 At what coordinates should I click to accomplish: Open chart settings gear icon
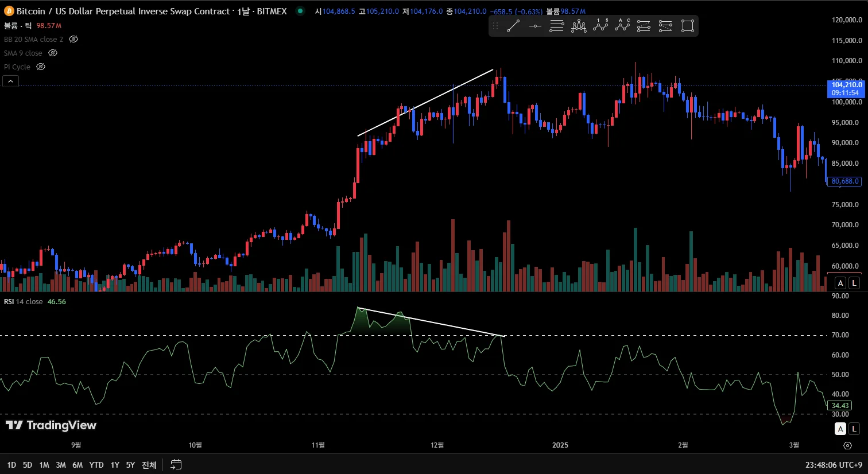click(x=847, y=445)
